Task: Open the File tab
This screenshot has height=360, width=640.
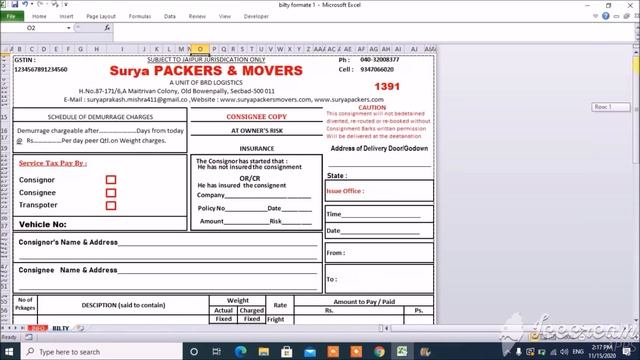Action: [x=11, y=16]
